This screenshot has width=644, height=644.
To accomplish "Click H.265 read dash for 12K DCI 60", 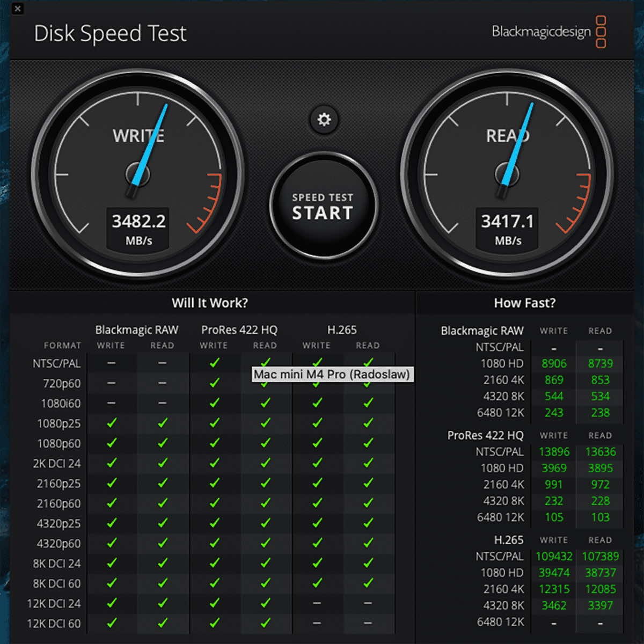I will (x=368, y=623).
